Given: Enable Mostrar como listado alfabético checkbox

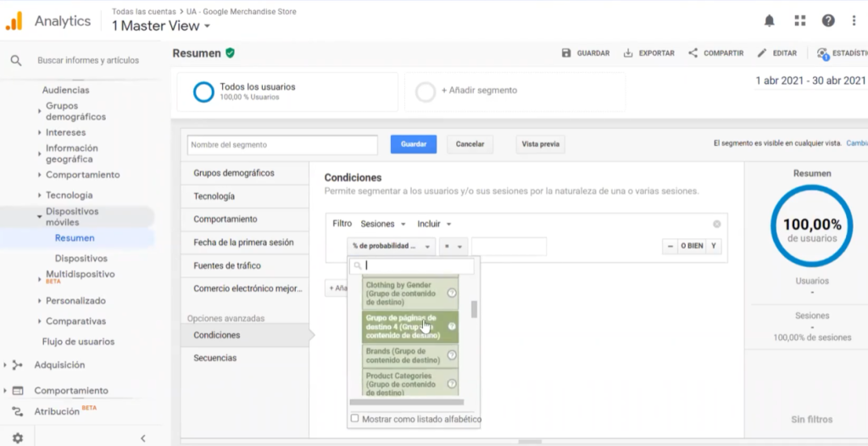Looking at the screenshot, I should click(x=354, y=419).
